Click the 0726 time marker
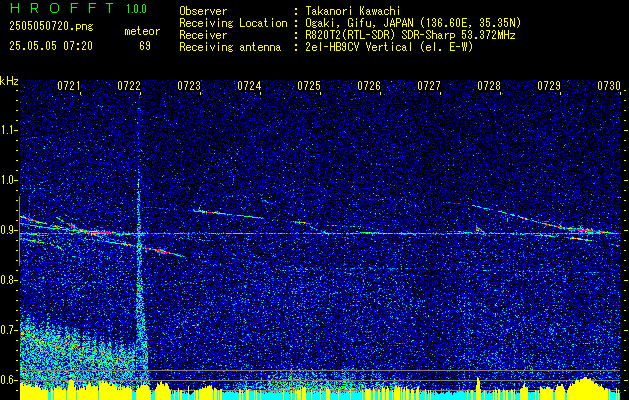This screenshot has height=400, width=629. (x=369, y=86)
